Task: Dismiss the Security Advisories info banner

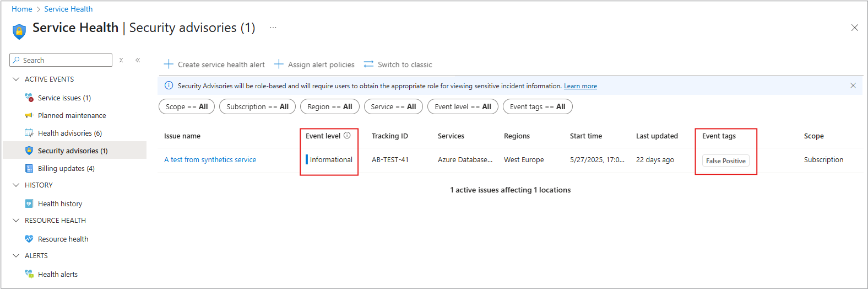Action: (853, 85)
